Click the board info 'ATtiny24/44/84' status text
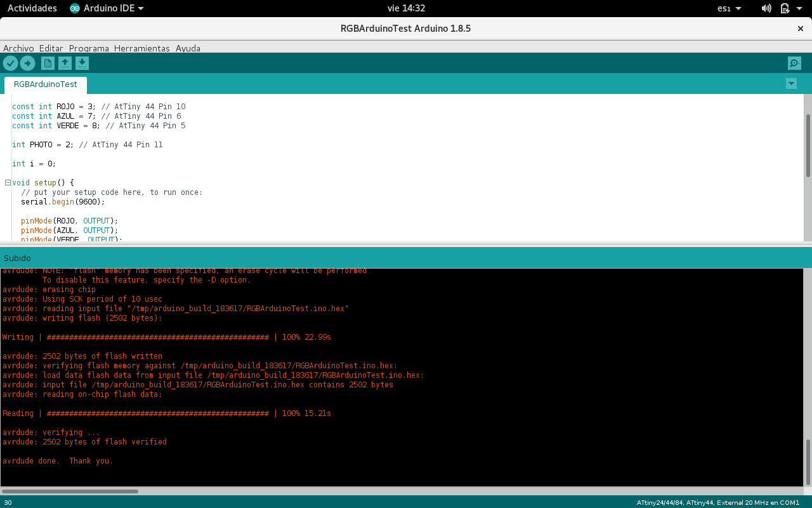 click(718, 503)
